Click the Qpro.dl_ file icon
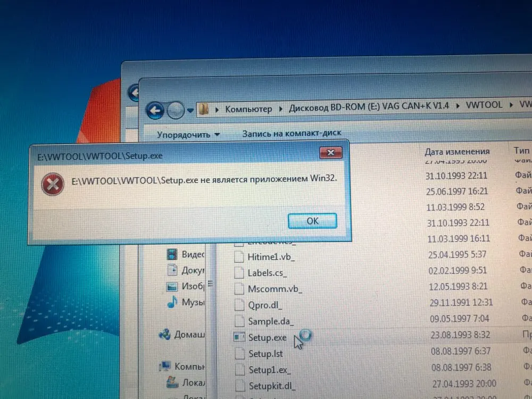Screen dimensions: 532x399 coord(239,305)
